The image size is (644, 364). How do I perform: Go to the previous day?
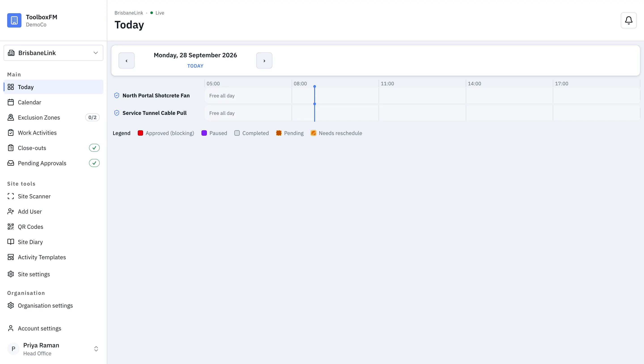pos(127,61)
